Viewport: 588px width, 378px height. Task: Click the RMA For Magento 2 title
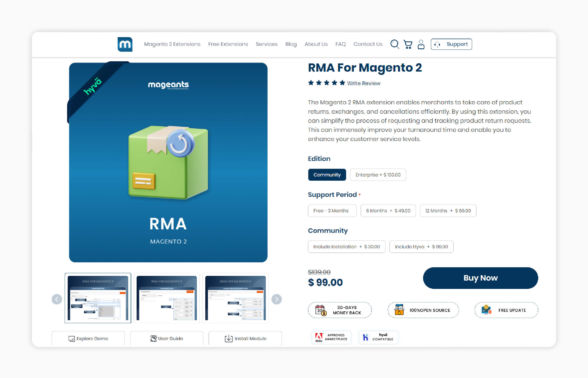point(365,68)
